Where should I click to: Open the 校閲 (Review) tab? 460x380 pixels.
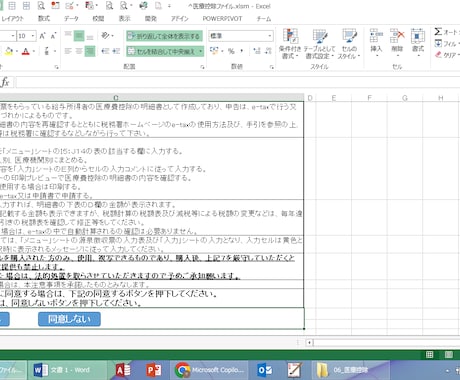pos(98,19)
